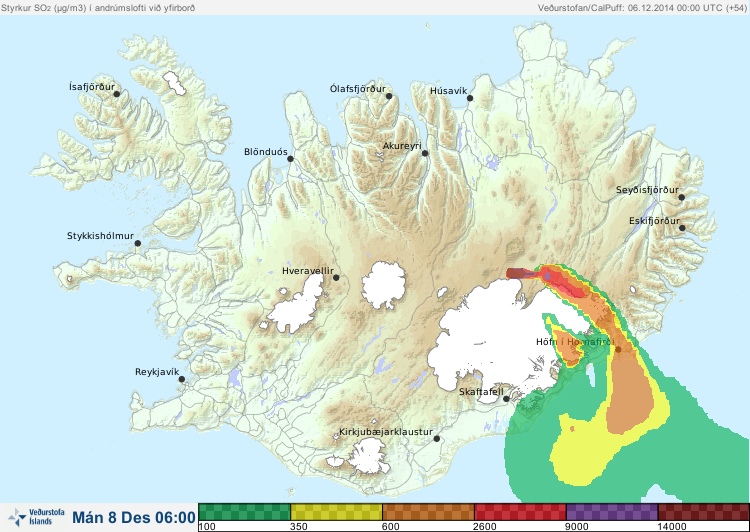Select the purple 9000 legend swatch
750x532 pixels.
click(612, 512)
